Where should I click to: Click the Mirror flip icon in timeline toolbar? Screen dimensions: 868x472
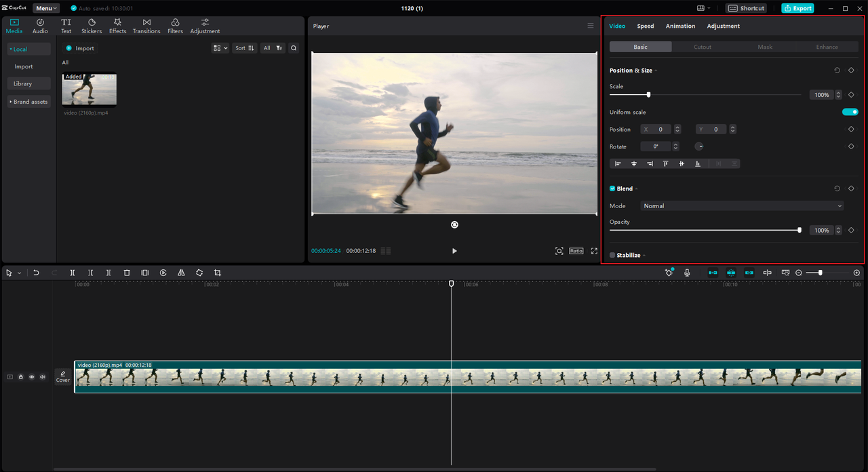[x=181, y=273]
